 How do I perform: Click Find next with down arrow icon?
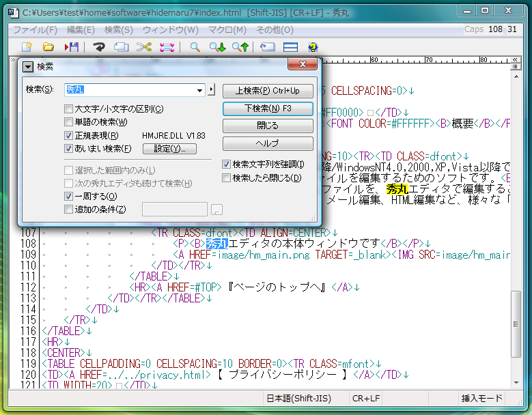click(217, 47)
